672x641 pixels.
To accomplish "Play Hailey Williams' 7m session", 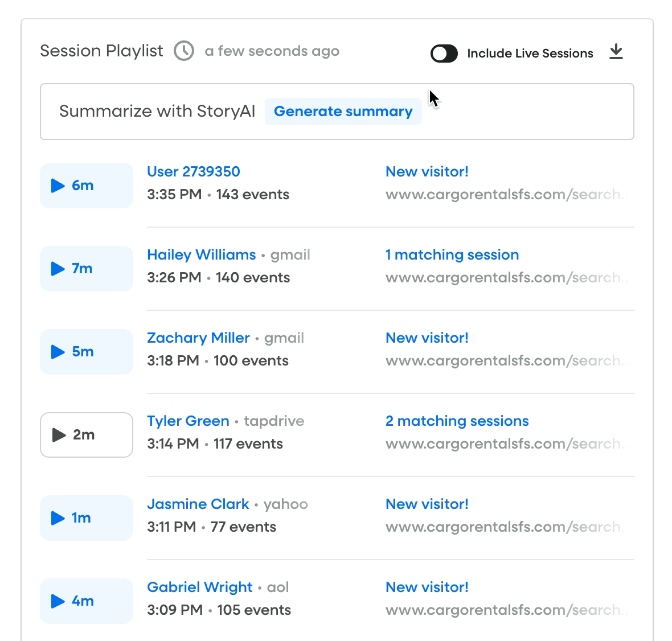I will 87,269.
